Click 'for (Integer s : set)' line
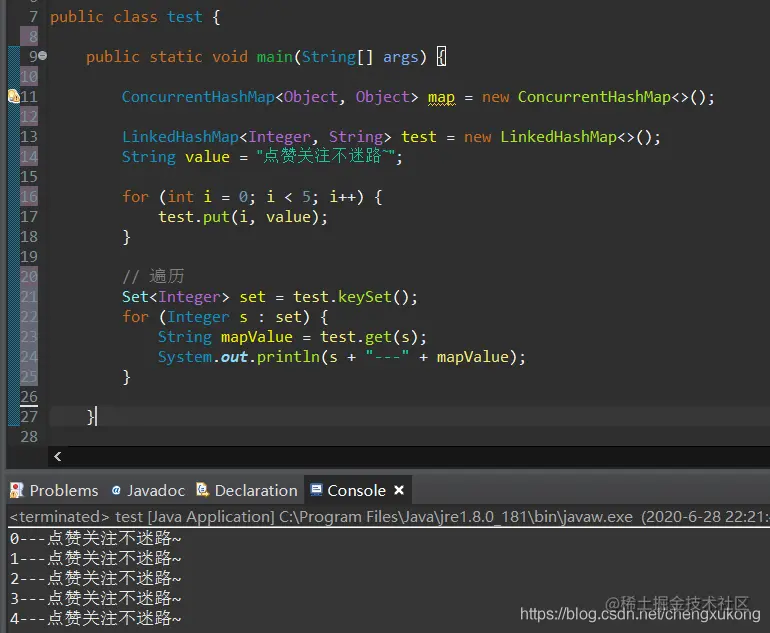 click(x=225, y=317)
